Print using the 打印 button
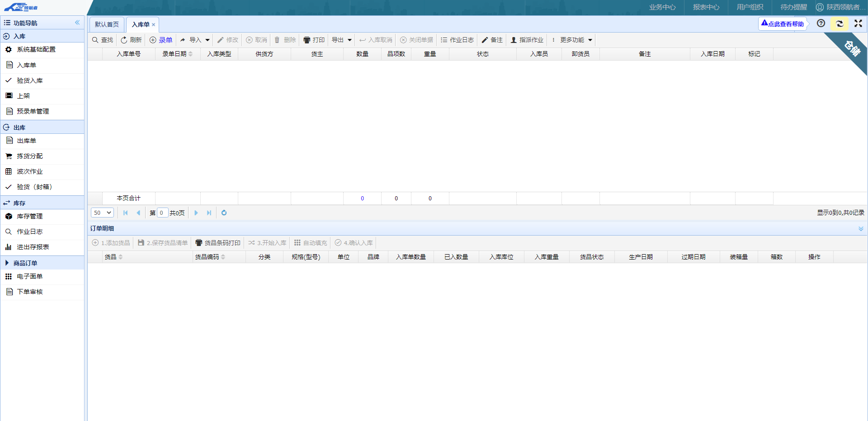Screen dimensions: 868x421 [314, 40]
